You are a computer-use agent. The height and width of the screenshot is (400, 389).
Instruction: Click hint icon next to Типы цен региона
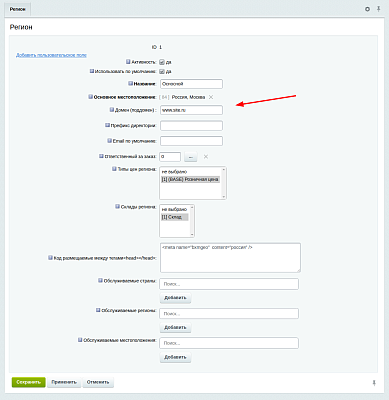(114, 169)
